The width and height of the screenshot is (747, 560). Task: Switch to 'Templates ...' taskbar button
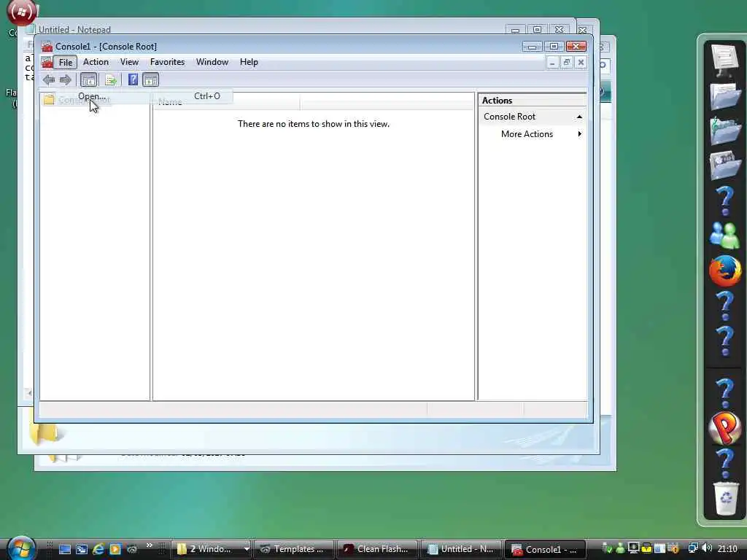[x=293, y=549]
